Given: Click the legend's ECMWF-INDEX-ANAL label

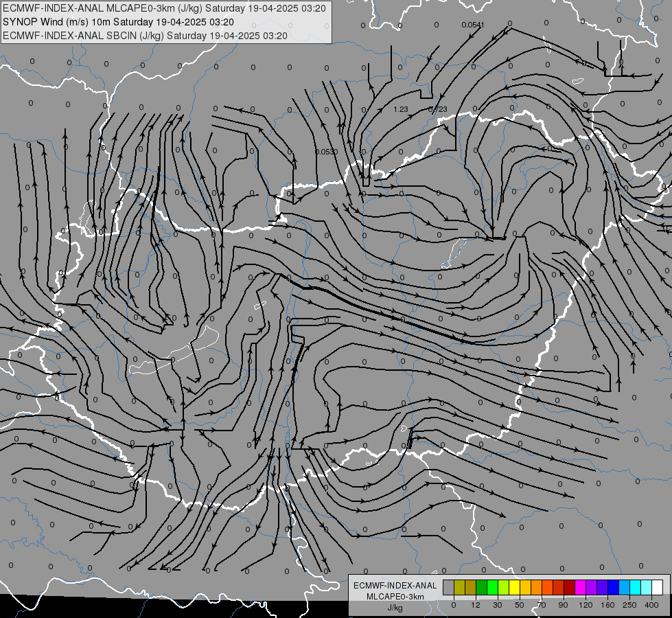Looking at the screenshot, I should [395, 586].
